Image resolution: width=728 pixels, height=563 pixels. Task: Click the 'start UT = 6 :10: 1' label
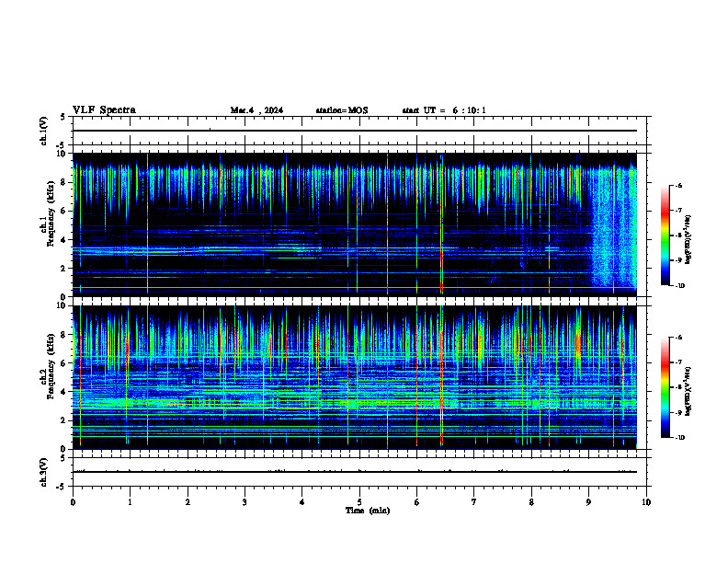point(444,110)
